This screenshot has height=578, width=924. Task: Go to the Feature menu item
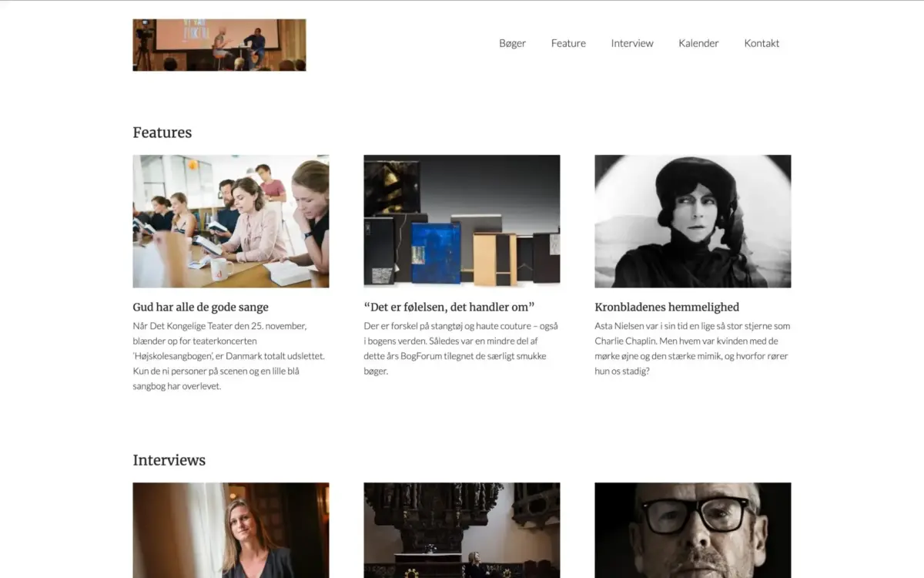568,43
